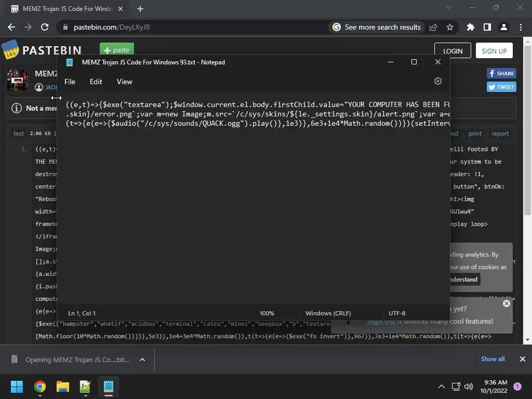Toggle Chrome side panel
This screenshot has width=532, height=399.
tap(487, 27)
